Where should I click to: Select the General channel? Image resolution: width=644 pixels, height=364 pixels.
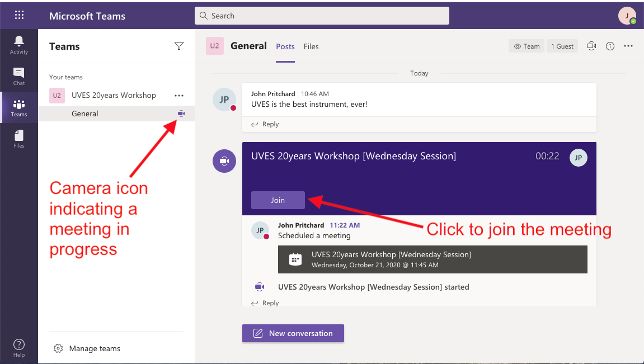(116, 114)
